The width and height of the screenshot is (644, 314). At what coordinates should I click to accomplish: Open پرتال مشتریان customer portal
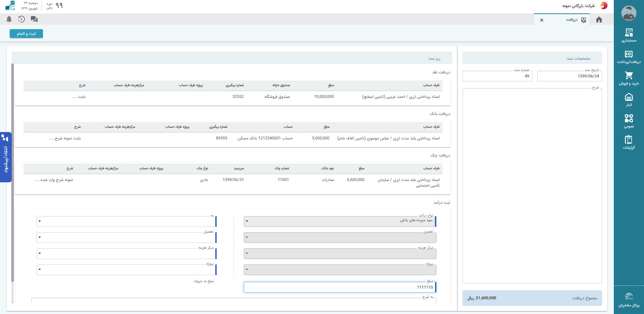coord(629,300)
